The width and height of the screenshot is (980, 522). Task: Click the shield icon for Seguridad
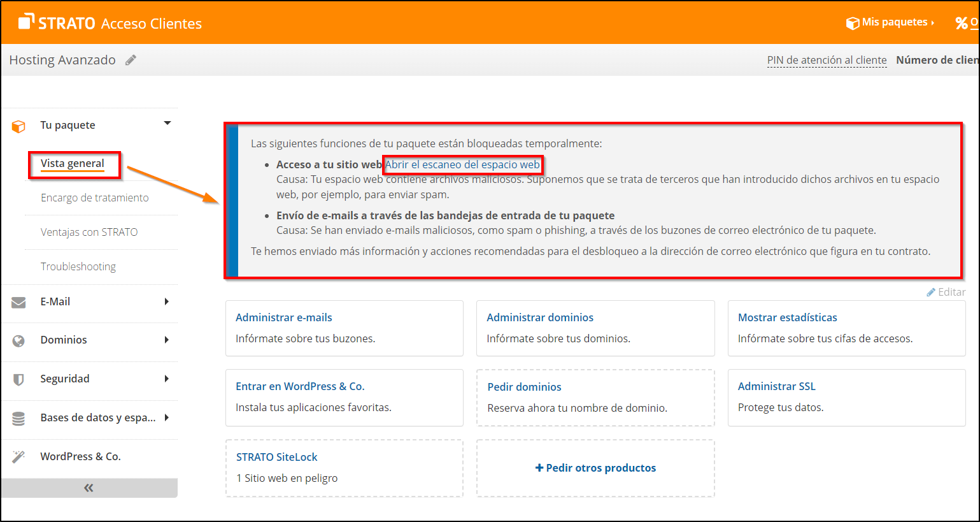tap(18, 380)
